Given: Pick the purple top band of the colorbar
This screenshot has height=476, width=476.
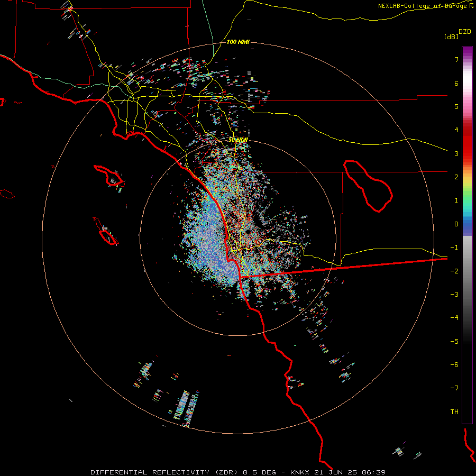Looking at the screenshot, I should pyautogui.click(x=467, y=52).
